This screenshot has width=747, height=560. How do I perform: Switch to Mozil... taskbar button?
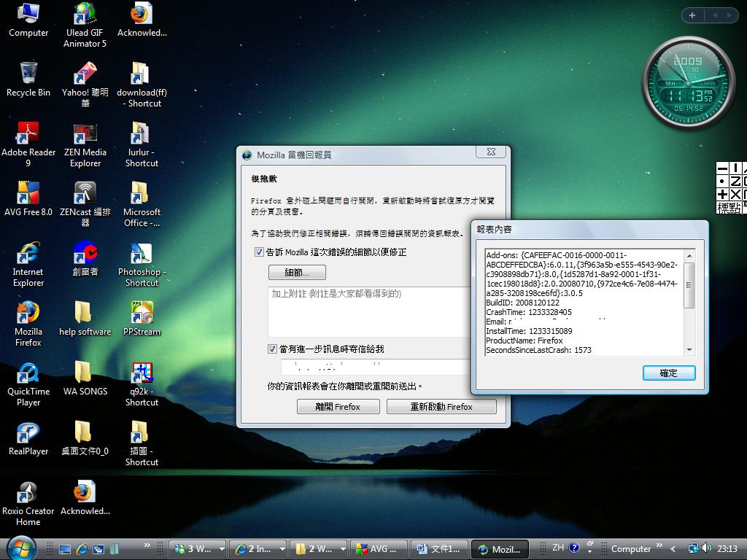[x=500, y=549]
